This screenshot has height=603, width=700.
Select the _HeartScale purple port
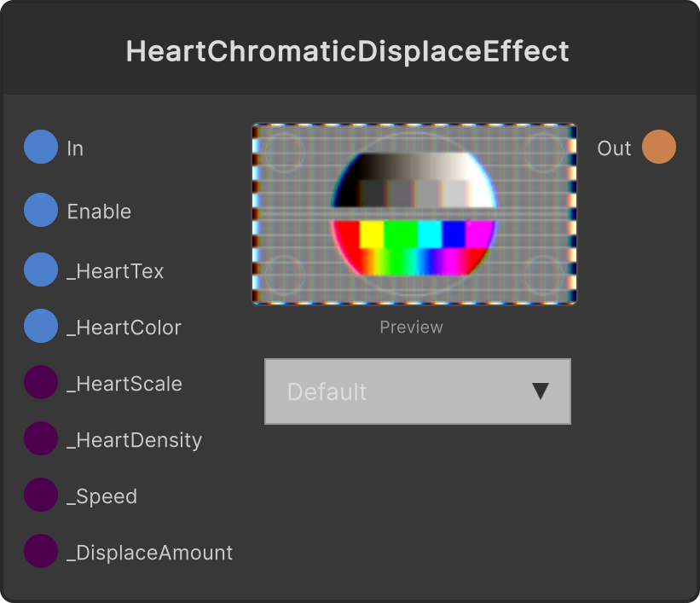[41, 382]
